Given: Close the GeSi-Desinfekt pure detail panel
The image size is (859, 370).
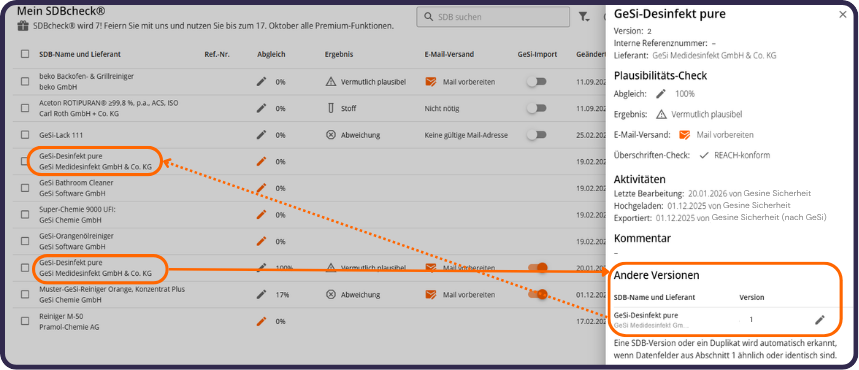Looking at the screenshot, I should coord(843,15).
